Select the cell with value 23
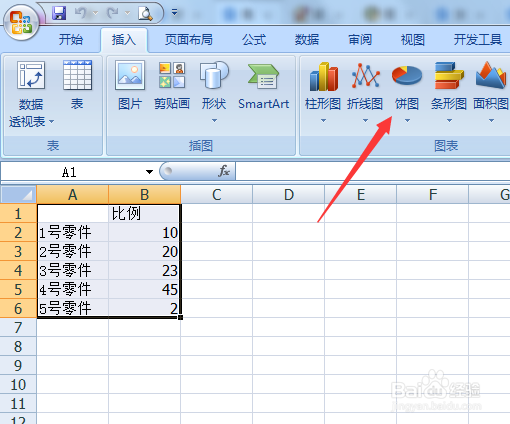Screen dimensions: 510x424 (x=144, y=270)
